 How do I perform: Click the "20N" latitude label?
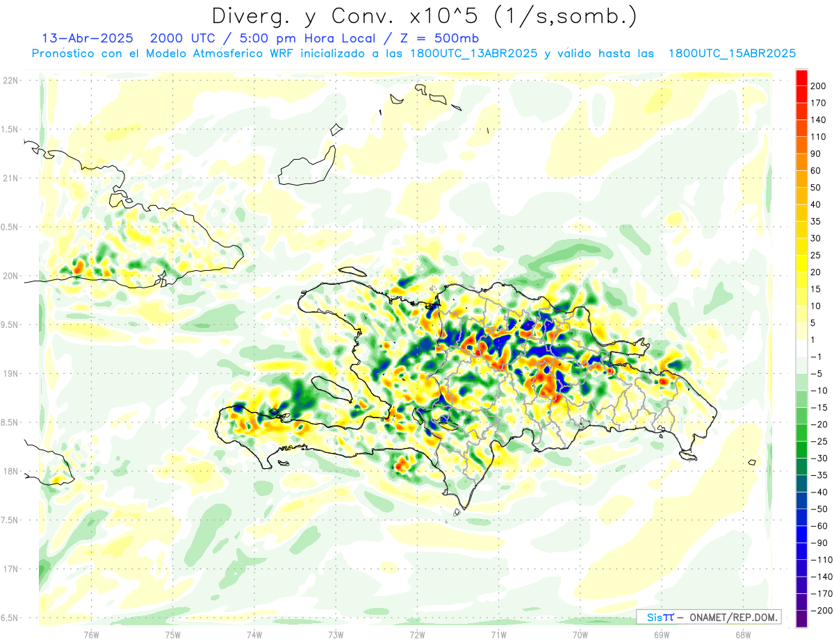(x=10, y=276)
